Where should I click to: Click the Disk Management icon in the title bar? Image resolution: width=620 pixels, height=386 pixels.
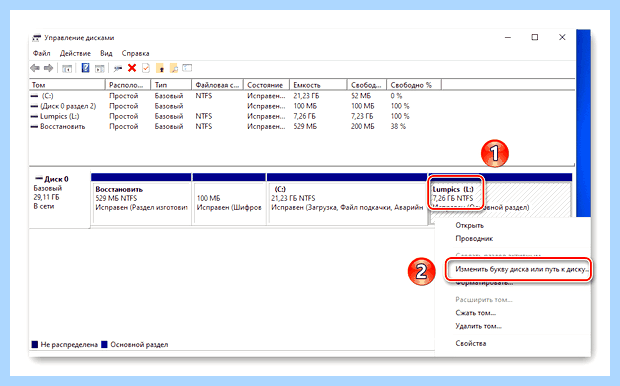(x=36, y=38)
